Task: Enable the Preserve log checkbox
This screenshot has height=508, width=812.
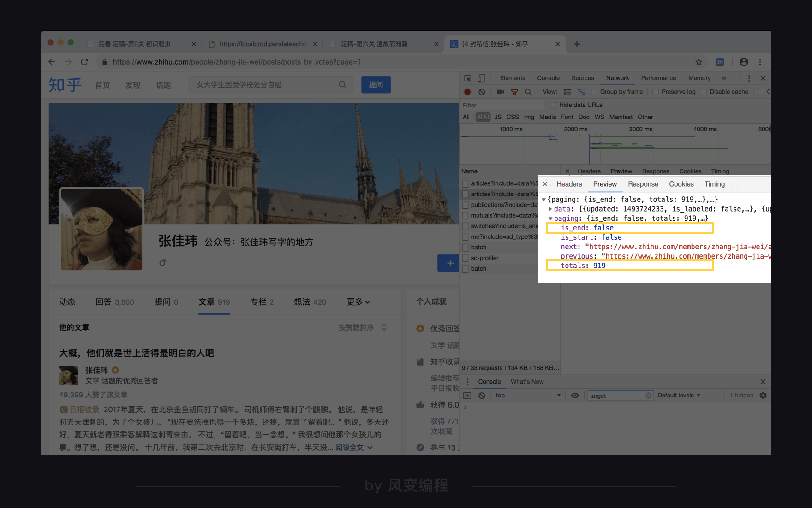Action: click(x=656, y=92)
